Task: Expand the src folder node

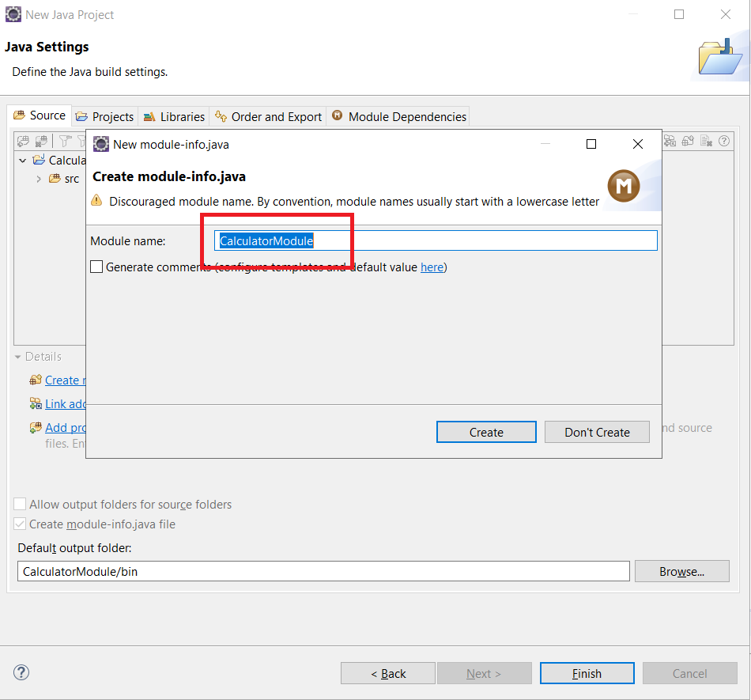Action: [38, 179]
